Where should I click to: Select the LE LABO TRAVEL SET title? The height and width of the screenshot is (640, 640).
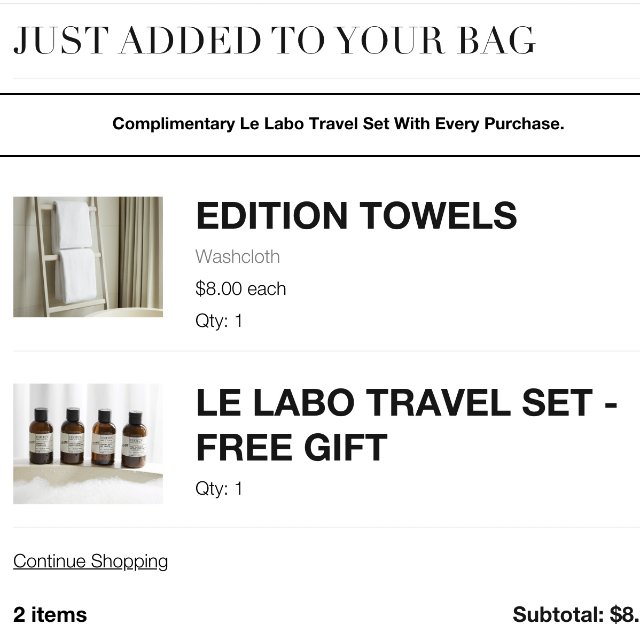click(x=406, y=425)
